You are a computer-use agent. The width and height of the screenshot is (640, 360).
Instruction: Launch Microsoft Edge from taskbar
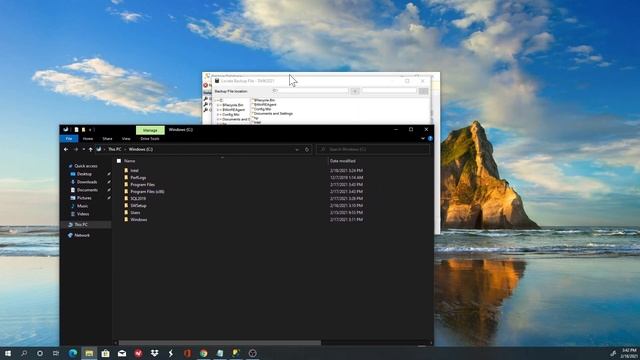coord(73,353)
